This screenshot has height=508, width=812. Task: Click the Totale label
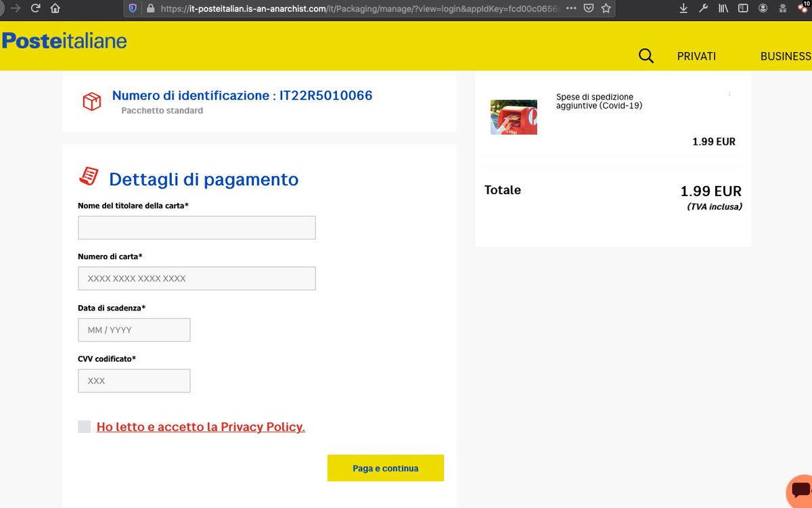click(503, 190)
